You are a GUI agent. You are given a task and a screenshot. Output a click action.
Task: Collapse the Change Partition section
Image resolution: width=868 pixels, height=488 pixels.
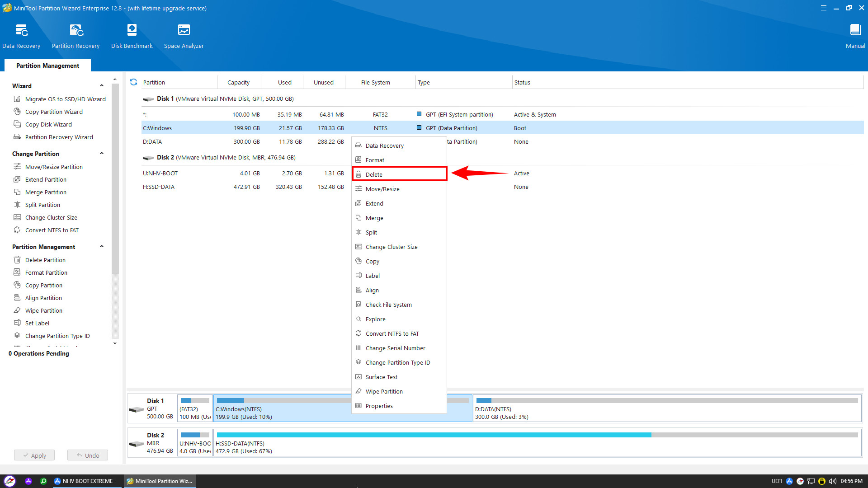click(x=102, y=154)
